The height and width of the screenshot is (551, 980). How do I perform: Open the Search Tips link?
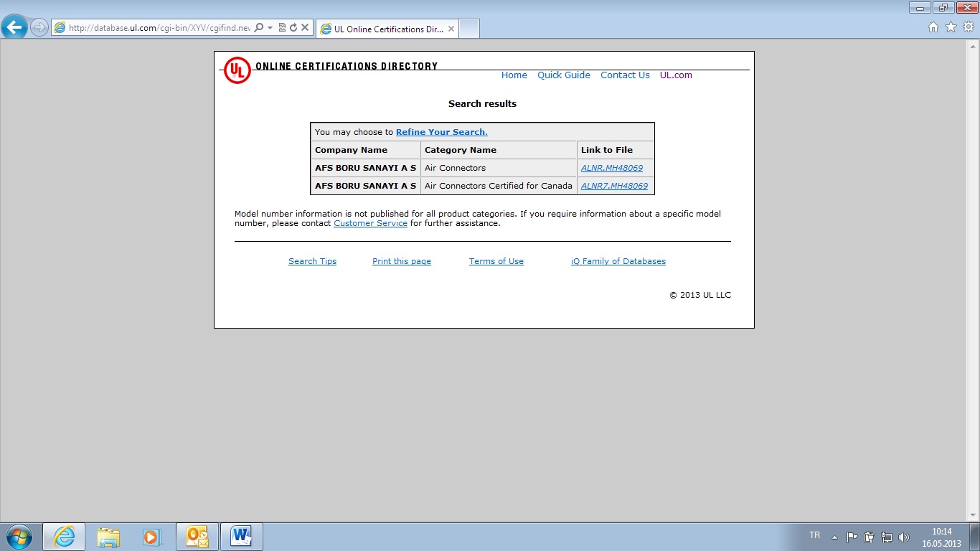coord(312,261)
